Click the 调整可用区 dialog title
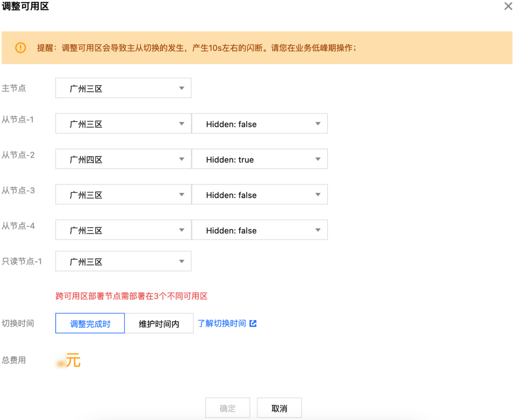Viewport: 514px width, 420px height. point(25,6)
